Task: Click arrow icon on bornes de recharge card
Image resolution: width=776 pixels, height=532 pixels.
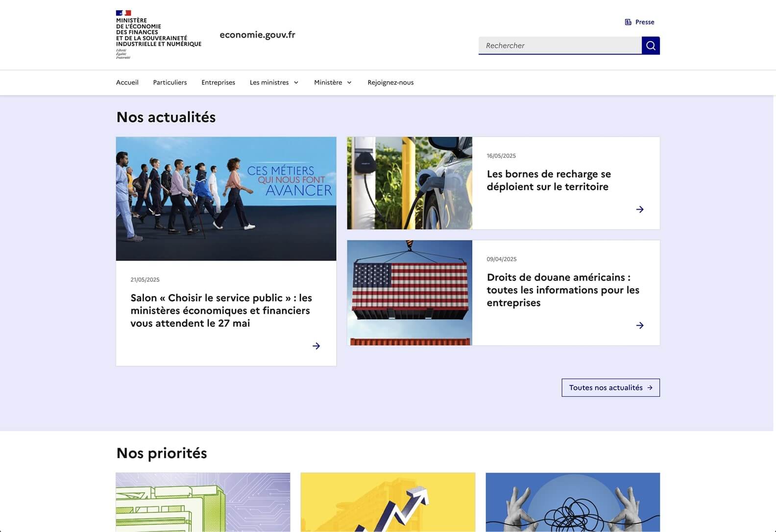Action: click(639, 209)
